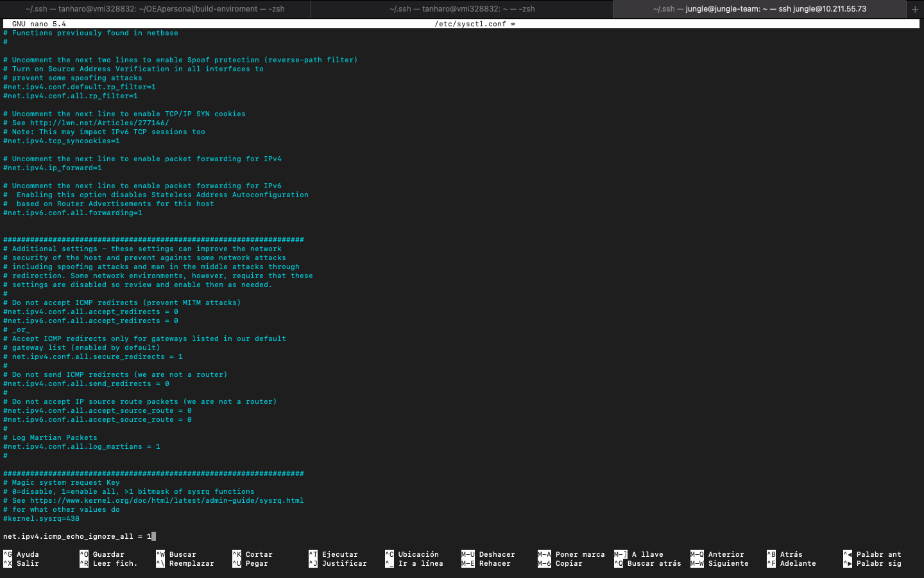The image size is (924, 578).
Task: Open a new terminal tab with plus button
Action: pyautogui.click(x=914, y=9)
